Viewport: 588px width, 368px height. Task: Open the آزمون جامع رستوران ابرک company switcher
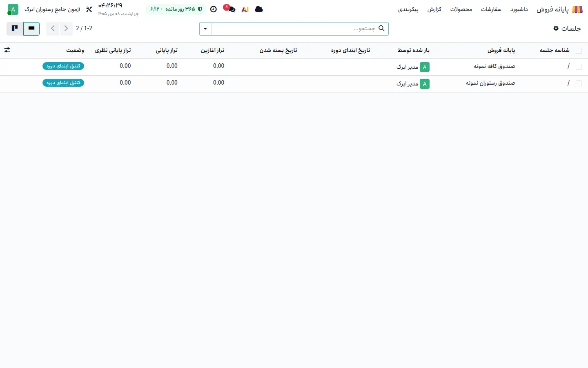(x=52, y=9)
